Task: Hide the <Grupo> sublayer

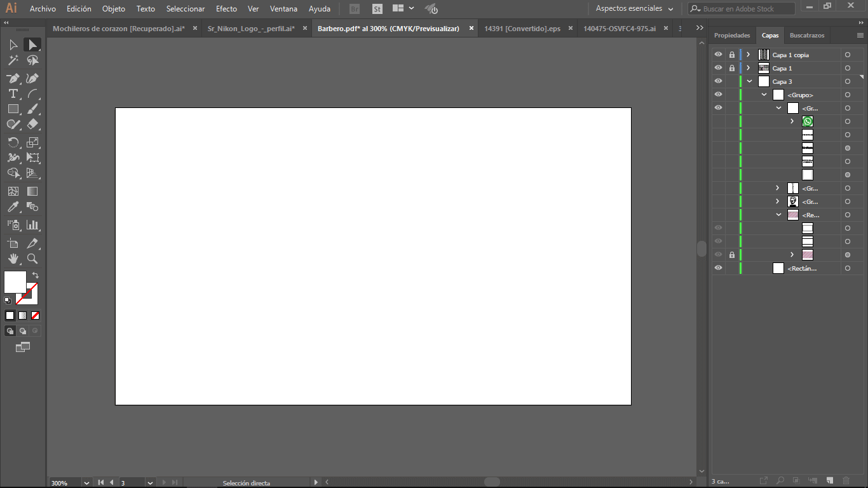Action: 718,95
